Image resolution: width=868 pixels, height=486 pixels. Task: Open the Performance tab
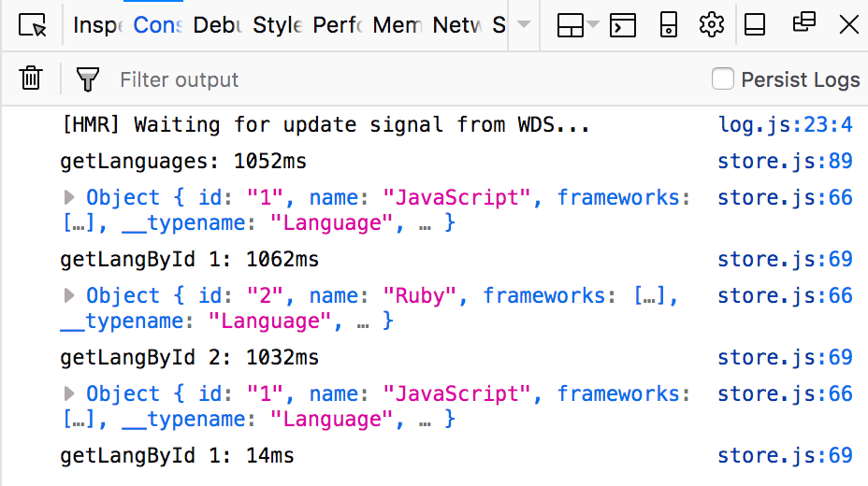(x=337, y=25)
